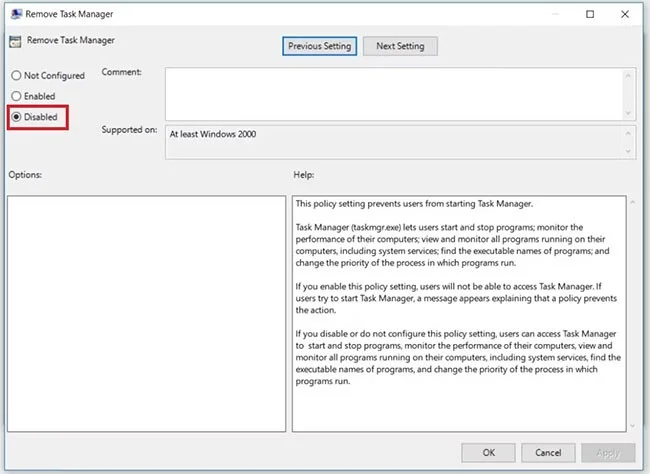Click the 'Comment:' label
Image resolution: width=650 pixels, height=474 pixels.
coord(121,72)
